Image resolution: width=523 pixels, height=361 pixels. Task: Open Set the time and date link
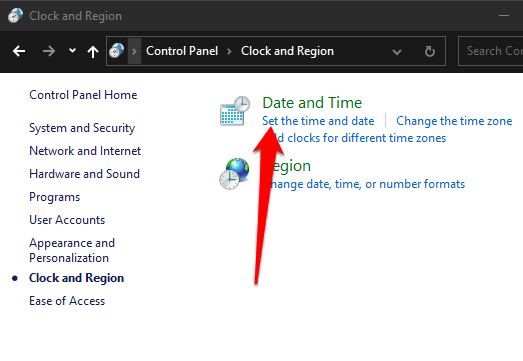[318, 121]
